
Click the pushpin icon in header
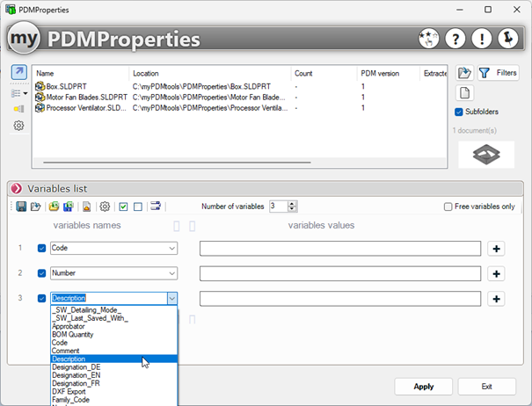pos(508,39)
